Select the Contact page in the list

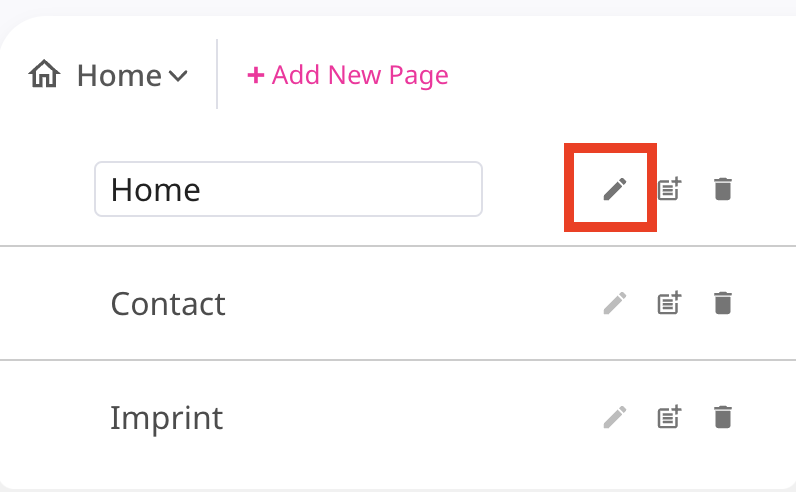tap(168, 304)
